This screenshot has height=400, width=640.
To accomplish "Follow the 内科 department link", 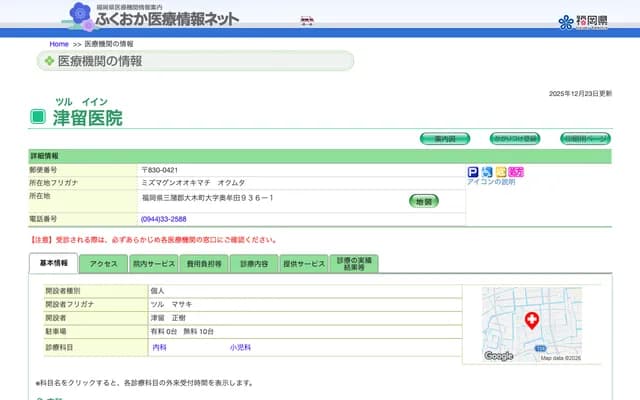I will (159, 347).
